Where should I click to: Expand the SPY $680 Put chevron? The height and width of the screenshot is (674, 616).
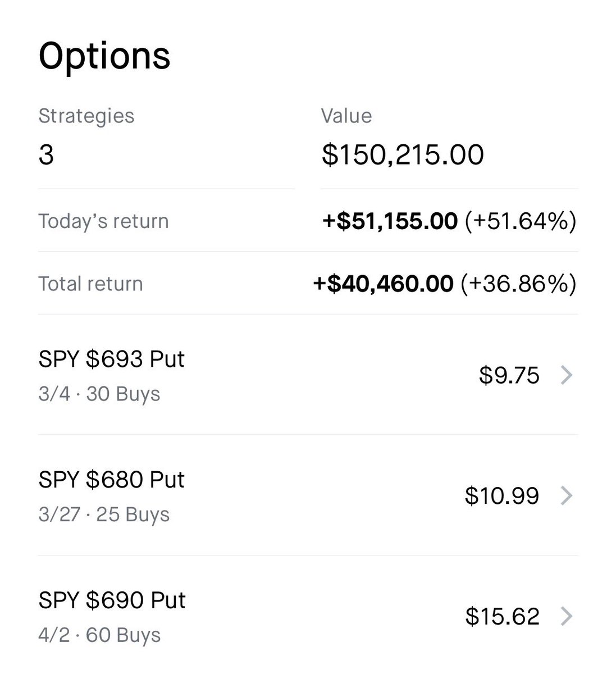(567, 496)
